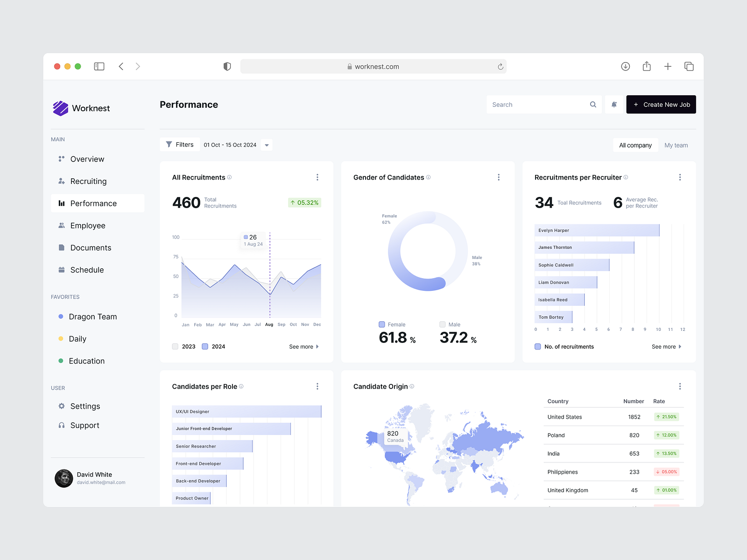
Task: Show the tab overview icon
Action: click(x=689, y=66)
